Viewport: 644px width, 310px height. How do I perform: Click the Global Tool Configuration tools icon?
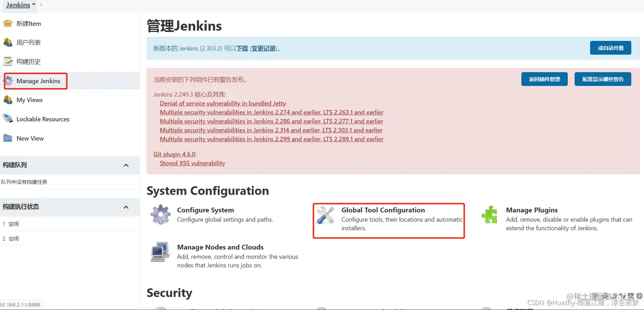pos(325,214)
